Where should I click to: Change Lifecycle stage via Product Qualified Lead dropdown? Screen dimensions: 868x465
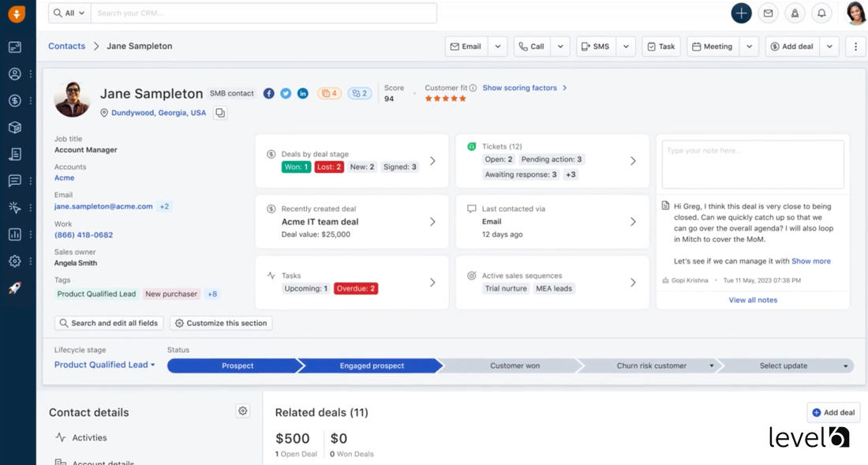(x=103, y=365)
